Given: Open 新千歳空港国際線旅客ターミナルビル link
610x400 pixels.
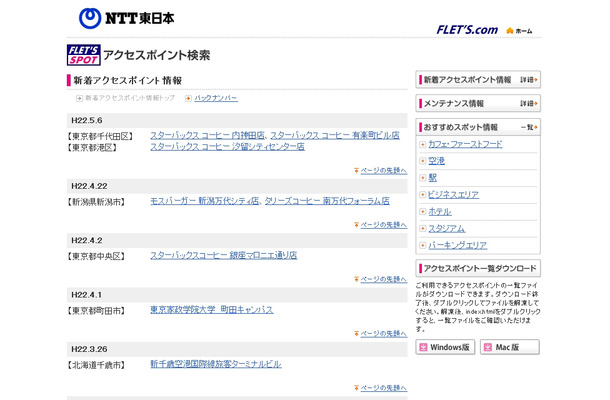Looking at the screenshot, I should (x=216, y=365).
